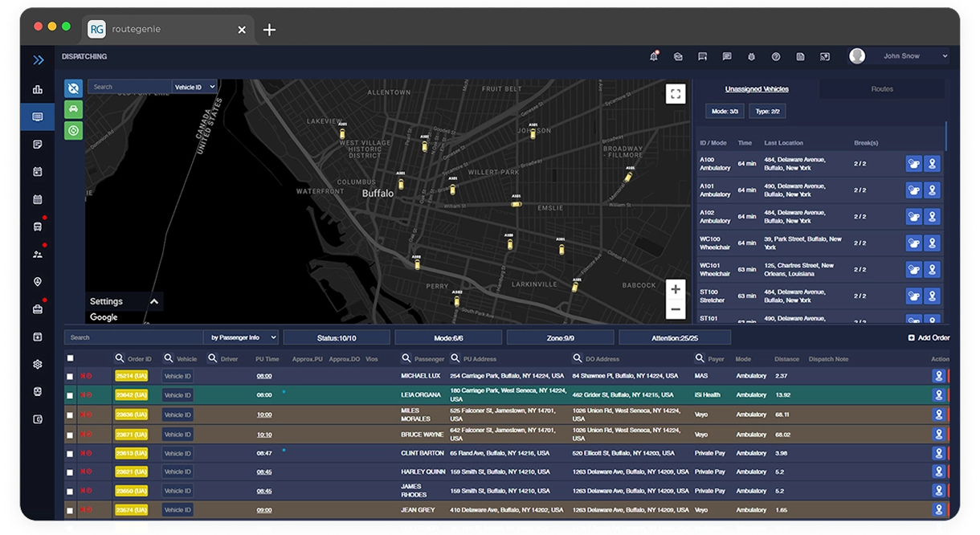Select the analytics bar chart icon in sidebar

37,90
